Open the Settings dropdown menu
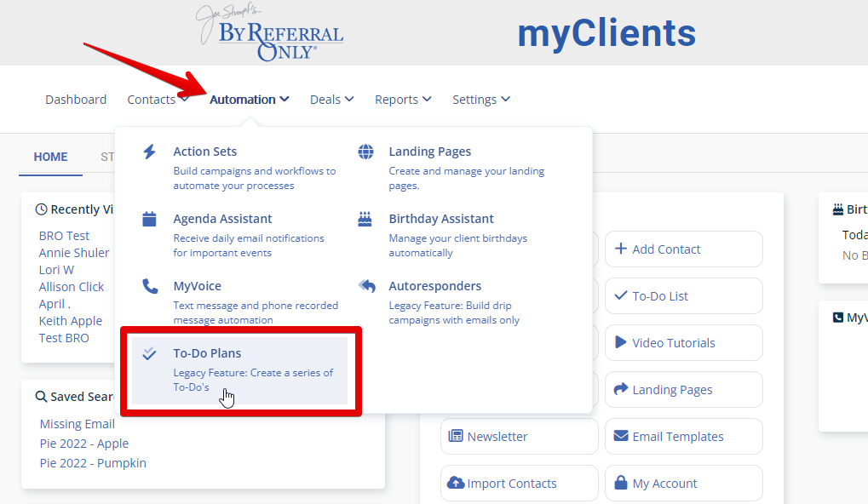 tap(481, 100)
